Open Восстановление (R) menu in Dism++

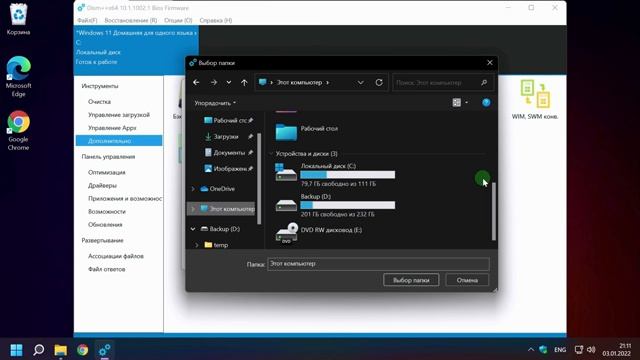pos(131,20)
